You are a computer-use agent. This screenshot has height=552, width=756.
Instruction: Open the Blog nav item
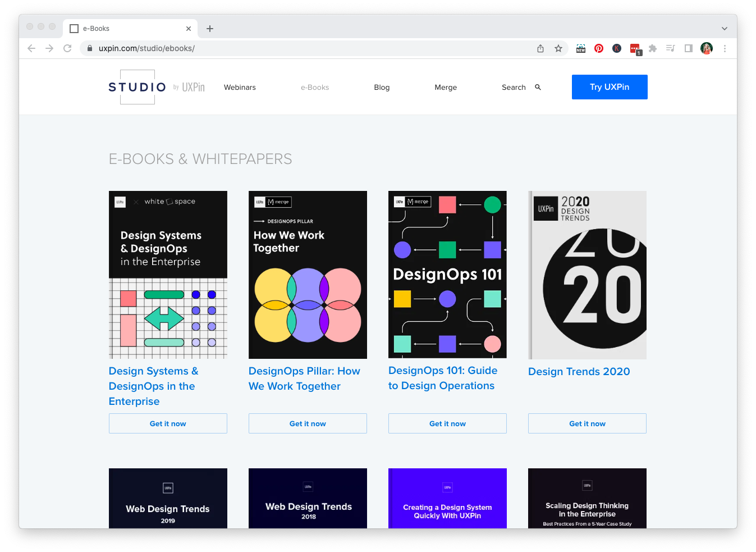pyautogui.click(x=382, y=87)
